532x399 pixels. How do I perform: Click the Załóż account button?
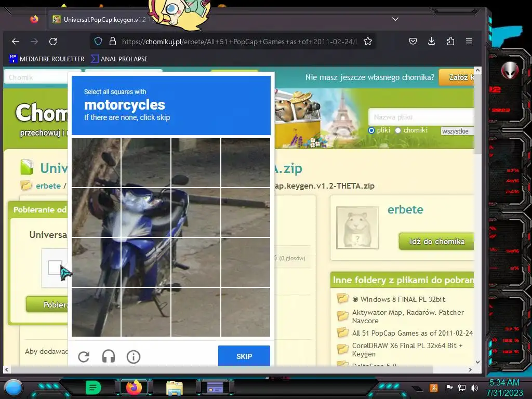[x=457, y=77]
